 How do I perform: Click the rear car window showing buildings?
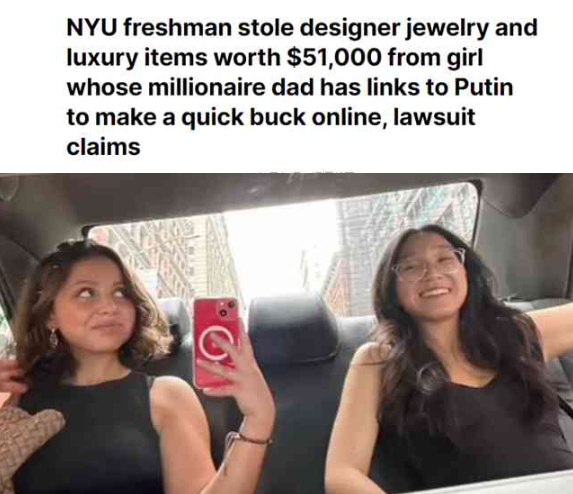[x=281, y=248]
